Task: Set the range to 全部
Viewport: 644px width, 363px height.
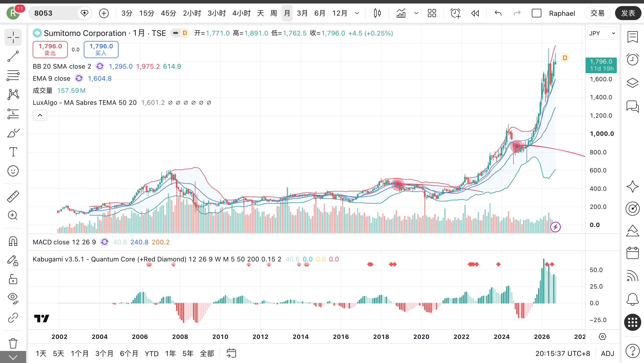Action: click(x=207, y=354)
